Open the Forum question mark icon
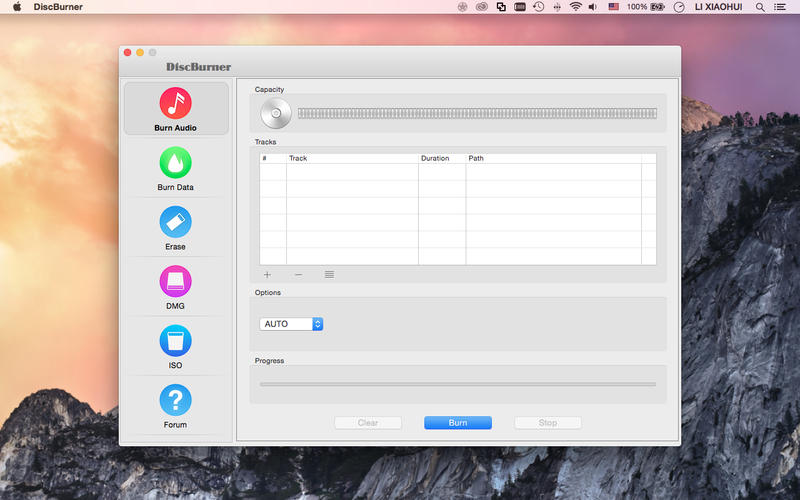800x500 pixels. coord(176,400)
